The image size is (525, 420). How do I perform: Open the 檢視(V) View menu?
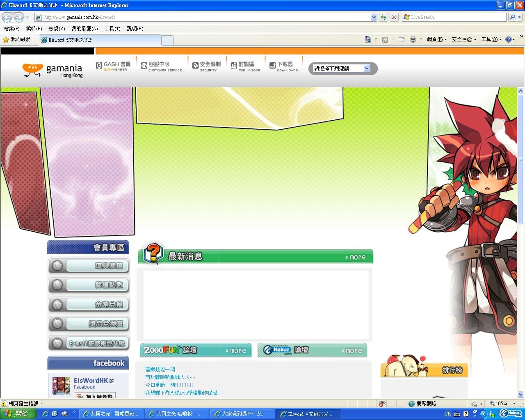(x=57, y=29)
